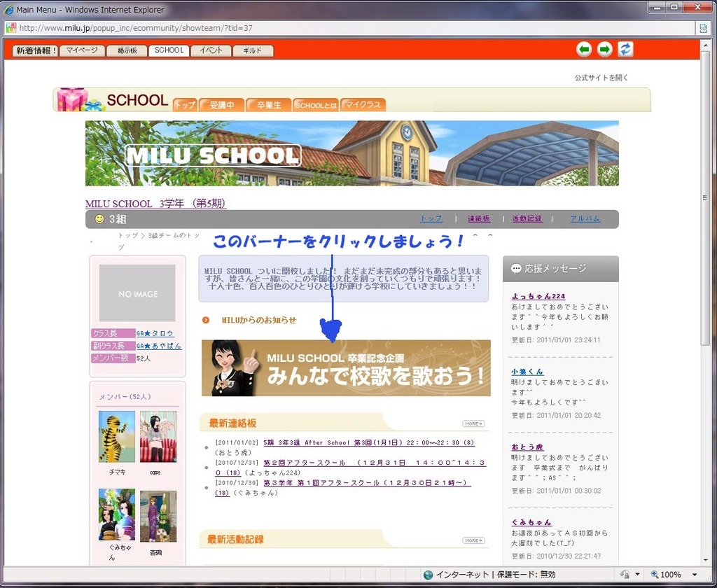
Task: Open the チマキ tiger avatar thumbnail
Action: (116, 436)
